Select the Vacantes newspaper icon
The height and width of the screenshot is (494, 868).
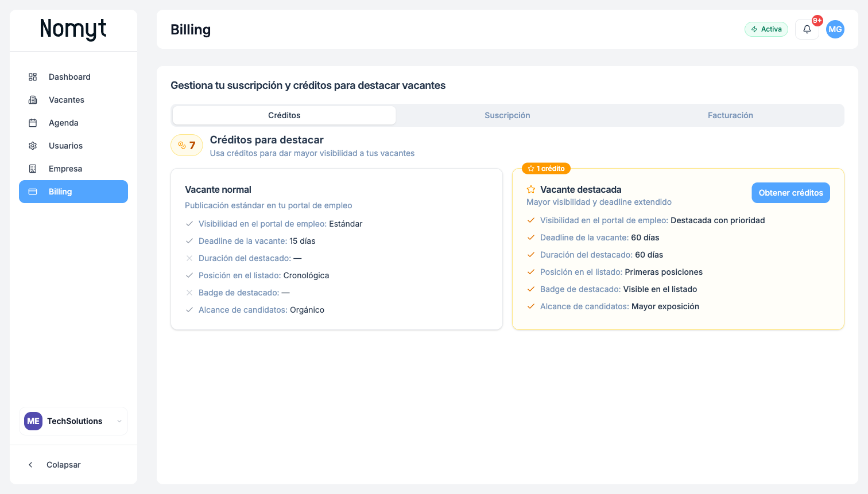coord(33,99)
